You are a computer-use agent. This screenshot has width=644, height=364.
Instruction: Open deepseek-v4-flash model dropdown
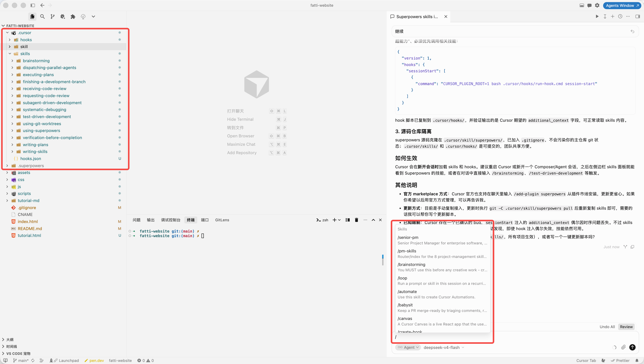[x=444, y=347]
